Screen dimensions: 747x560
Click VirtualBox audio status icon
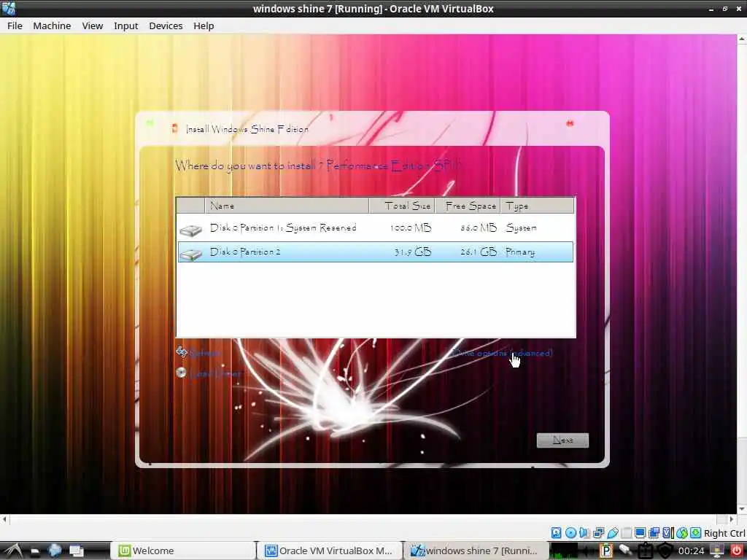click(584, 533)
